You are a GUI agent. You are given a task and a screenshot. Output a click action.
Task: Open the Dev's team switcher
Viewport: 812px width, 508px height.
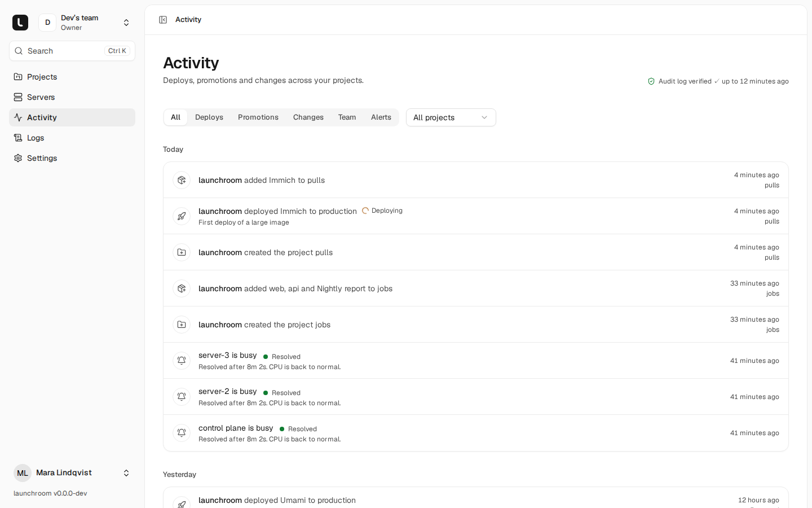[84, 23]
